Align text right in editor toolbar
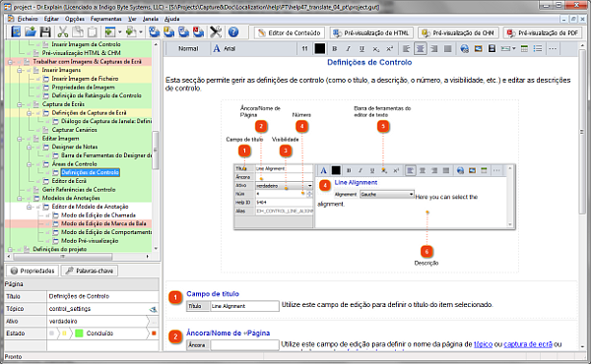Image resolution: width=591 pixels, height=364 pixels. coord(433,48)
